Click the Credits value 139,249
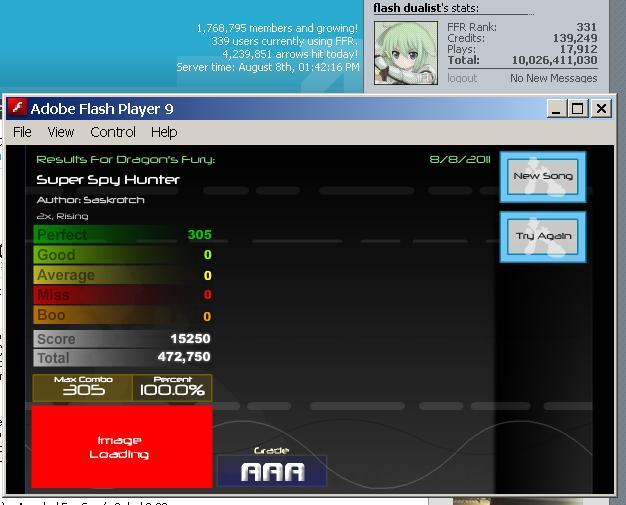The height and width of the screenshot is (505, 626). [x=575, y=38]
